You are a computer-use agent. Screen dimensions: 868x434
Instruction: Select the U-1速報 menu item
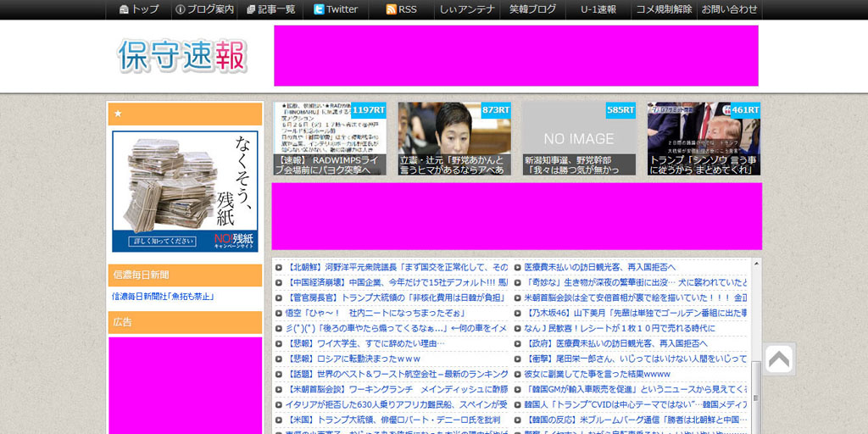point(598,9)
